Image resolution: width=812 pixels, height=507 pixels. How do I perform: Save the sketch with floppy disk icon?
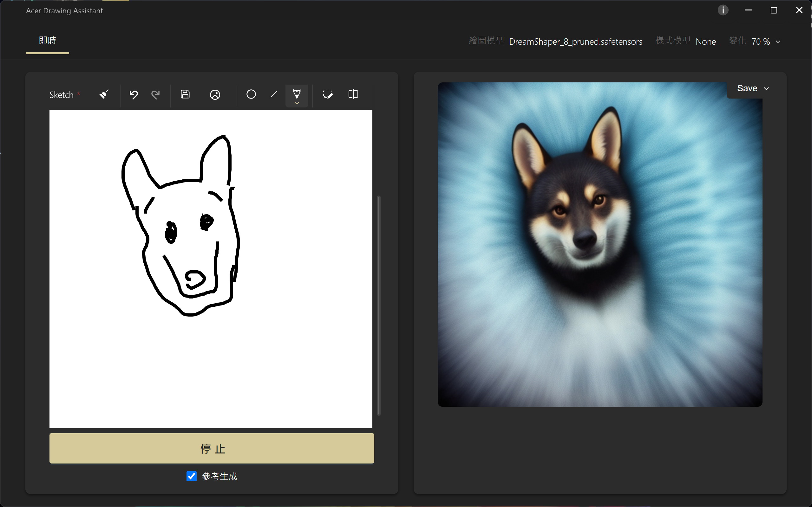(185, 94)
